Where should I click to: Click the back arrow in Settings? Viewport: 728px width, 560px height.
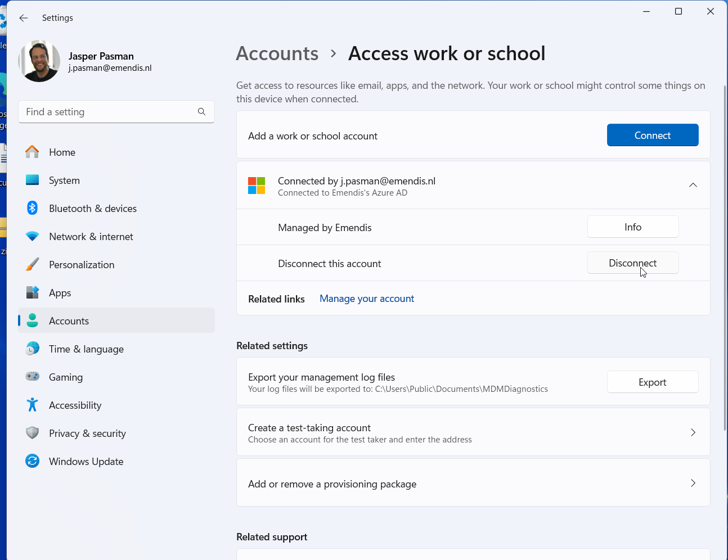coord(24,18)
